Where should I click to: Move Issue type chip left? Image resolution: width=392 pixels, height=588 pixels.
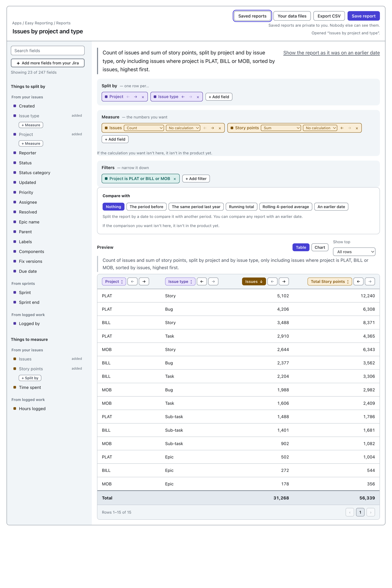click(183, 97)
